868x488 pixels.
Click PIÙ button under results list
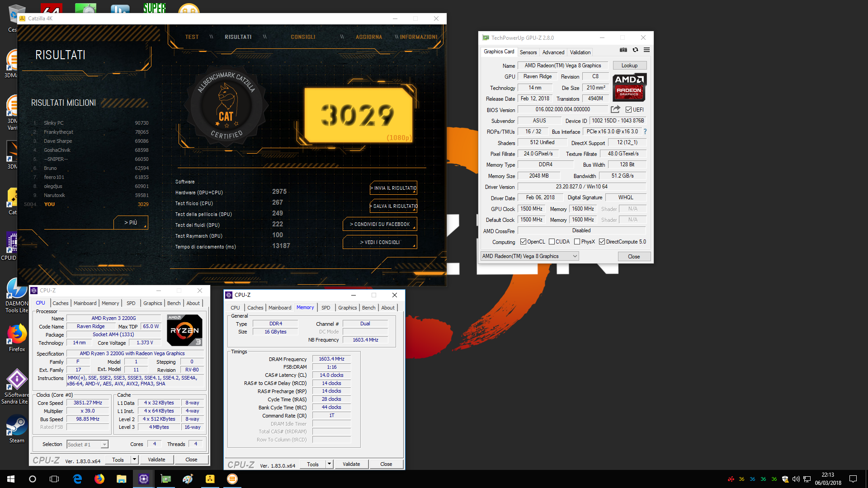(131, 222)
